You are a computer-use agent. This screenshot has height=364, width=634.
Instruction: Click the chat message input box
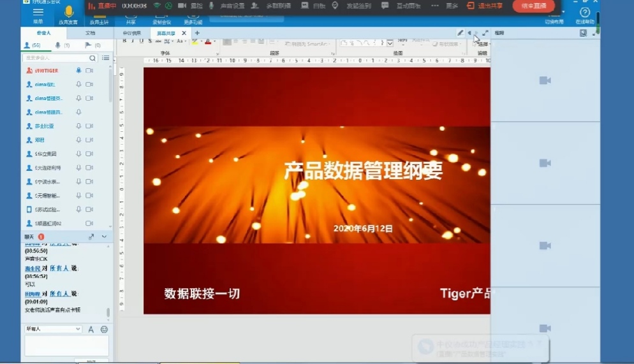tap(67, 346)
